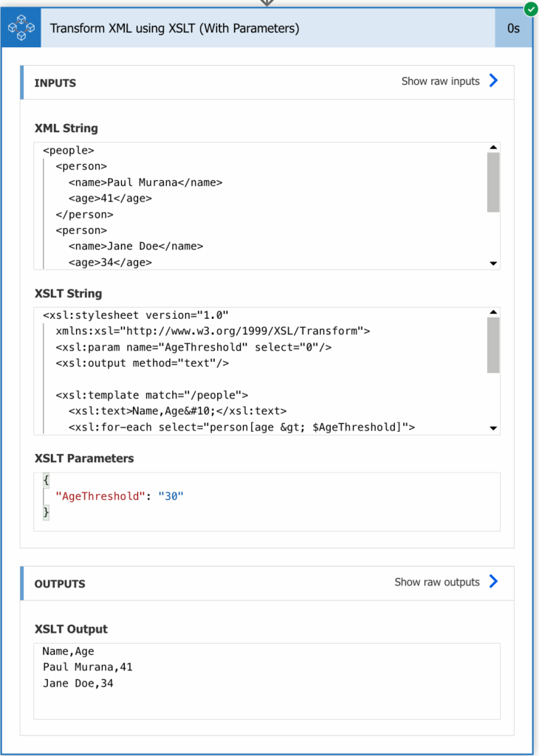Viewport: 539px width, 756px height.
Task: Expand Show raw outputs chevron arrow
Action: [493, 582]
